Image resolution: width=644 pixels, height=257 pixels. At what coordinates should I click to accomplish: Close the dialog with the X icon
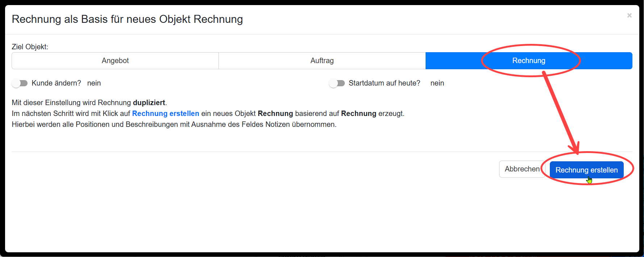(630, 15)
